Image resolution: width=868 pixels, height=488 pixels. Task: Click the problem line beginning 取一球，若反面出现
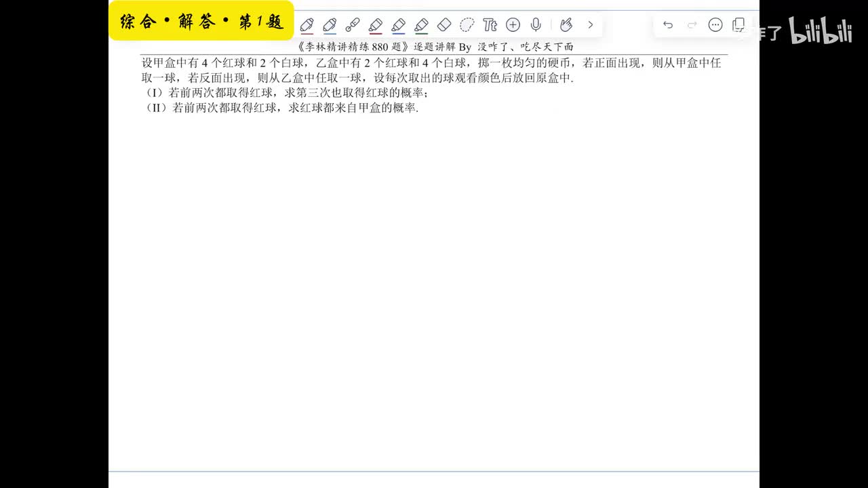[357, 78]
